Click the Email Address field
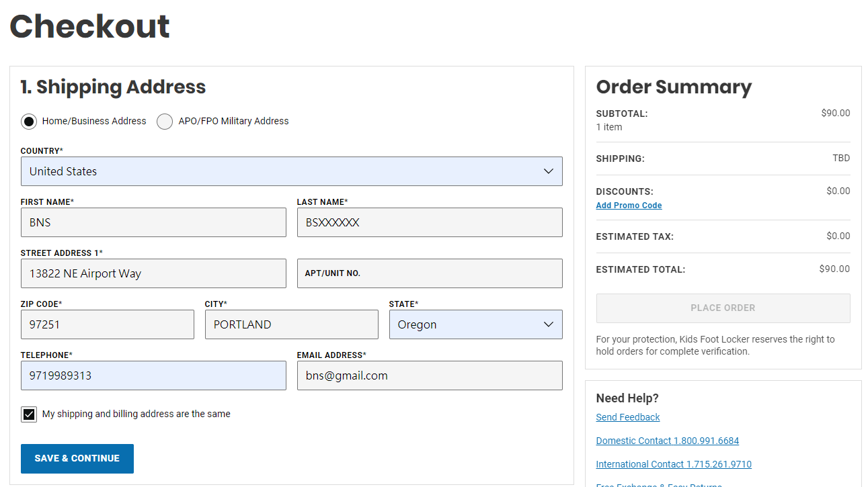The image size is (868, 487). click(x=430, y=375)
